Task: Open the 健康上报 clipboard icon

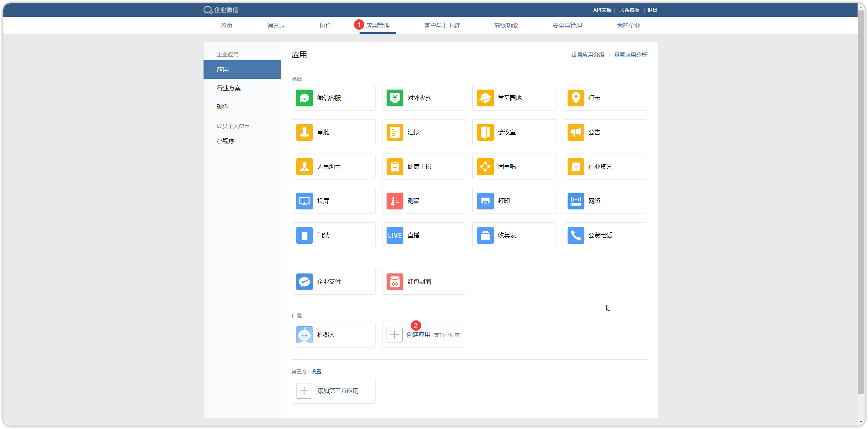Action: [x=395, y=167]
